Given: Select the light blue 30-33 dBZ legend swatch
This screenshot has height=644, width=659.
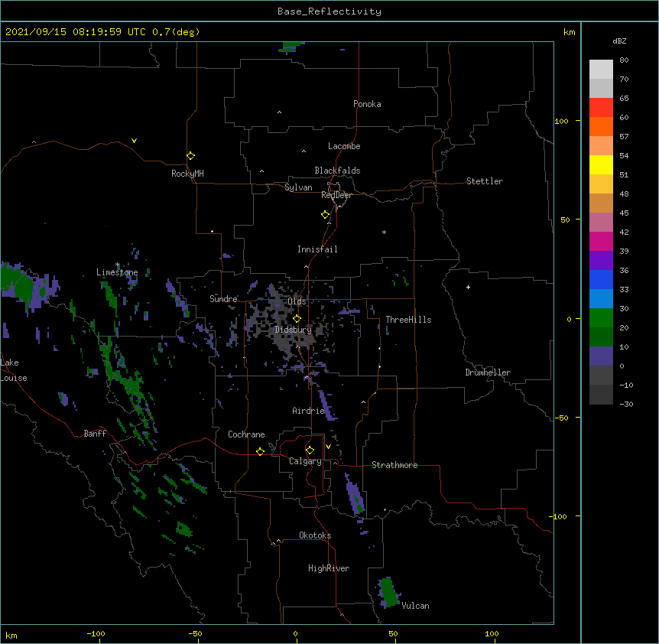Looking at the screenshot, I should [x=601, y=298].
